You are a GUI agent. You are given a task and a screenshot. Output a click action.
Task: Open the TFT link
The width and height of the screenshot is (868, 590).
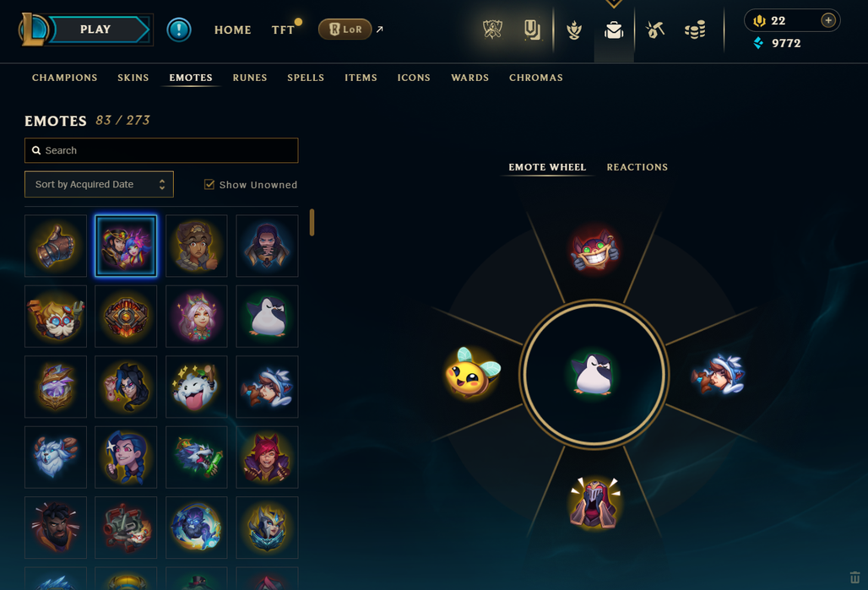(283, 30)
